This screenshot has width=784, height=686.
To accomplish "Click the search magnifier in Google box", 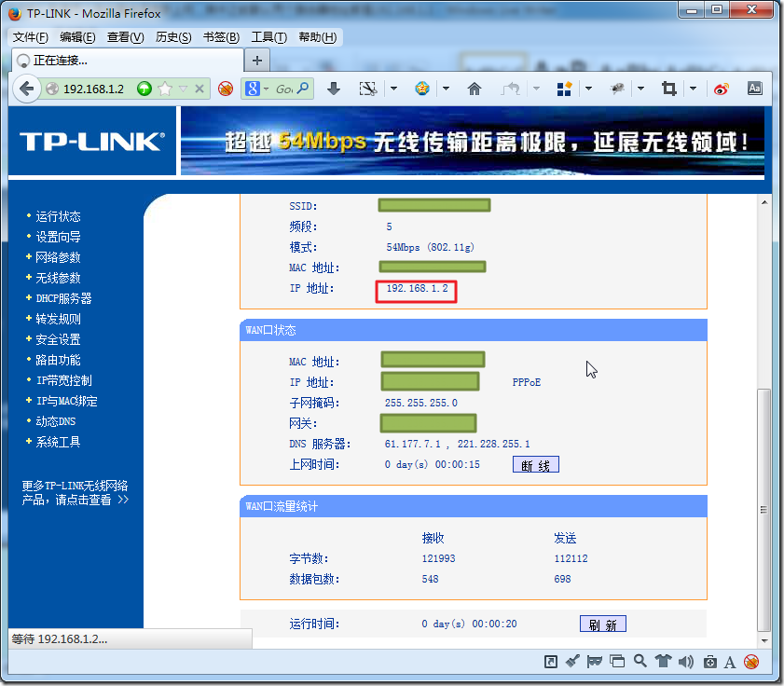I will 302,89.
